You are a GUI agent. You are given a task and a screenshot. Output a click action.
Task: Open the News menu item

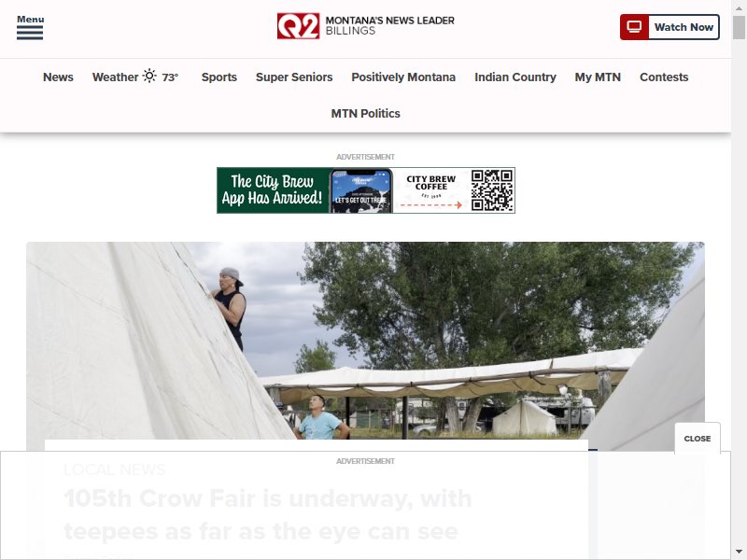[58, 77]
